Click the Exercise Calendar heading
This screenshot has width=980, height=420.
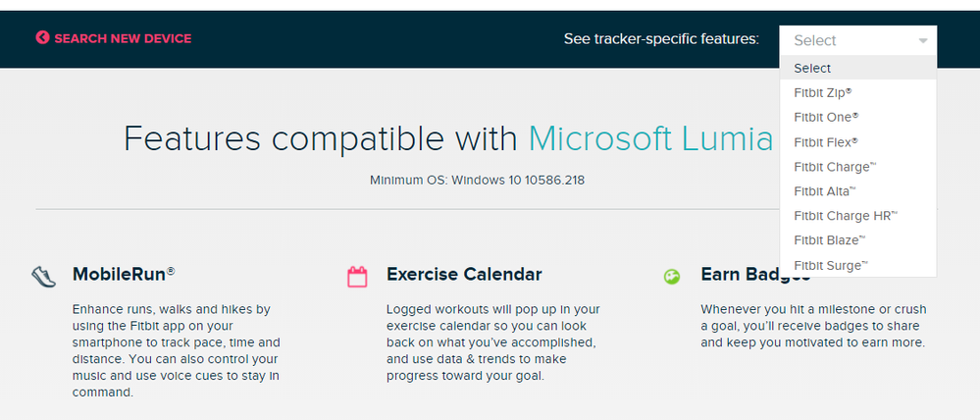coord(464,274)
